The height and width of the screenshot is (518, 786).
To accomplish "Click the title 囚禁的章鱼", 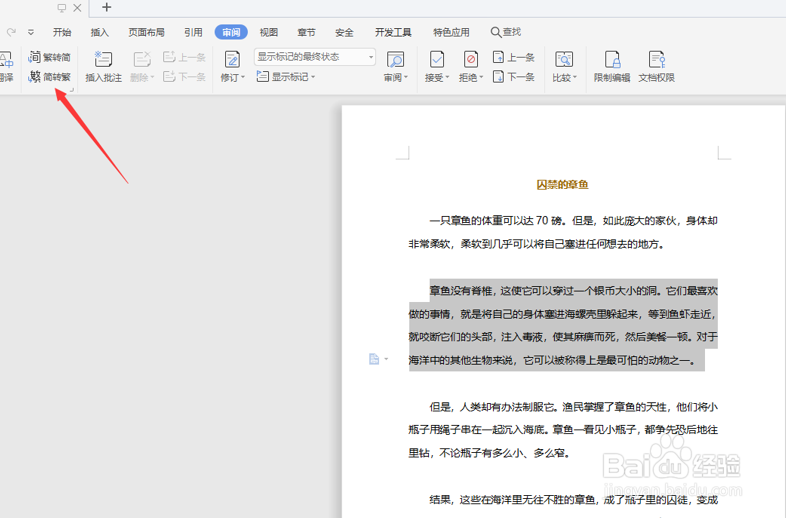I will click(562, 185).
